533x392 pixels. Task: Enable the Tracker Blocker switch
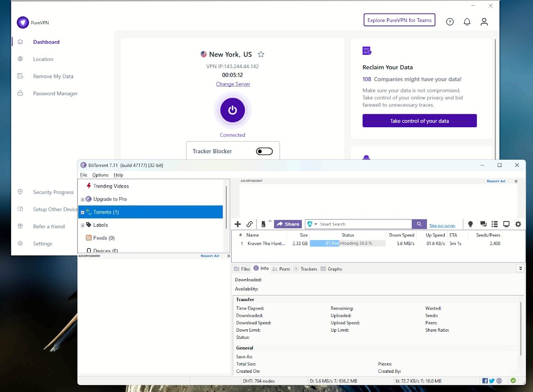(x=264, y=151)
